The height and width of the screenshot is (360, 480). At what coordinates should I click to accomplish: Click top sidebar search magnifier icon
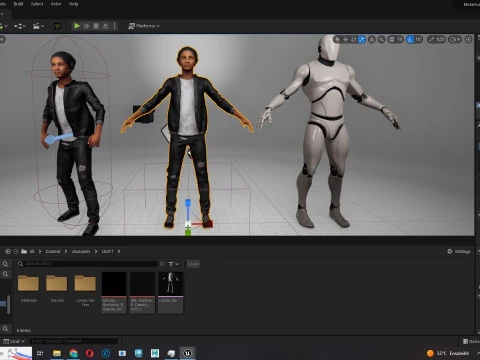(x=5, y=264)
